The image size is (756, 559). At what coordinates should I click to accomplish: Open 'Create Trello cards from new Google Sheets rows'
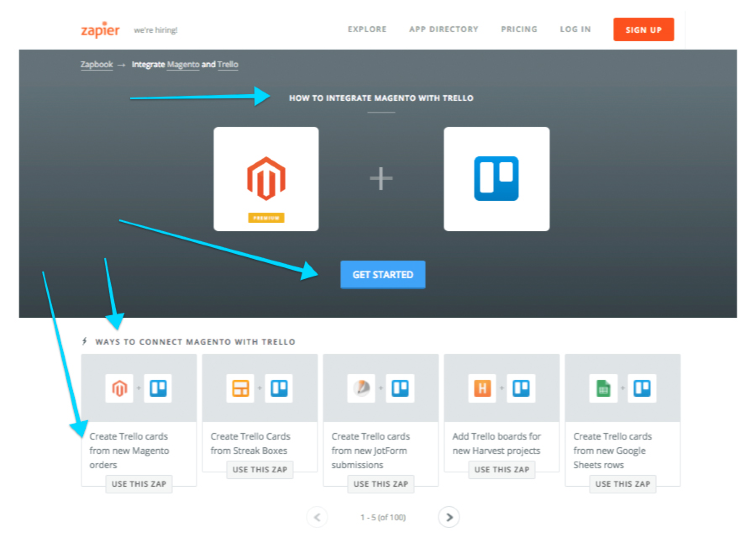click(x=613, y=451)
